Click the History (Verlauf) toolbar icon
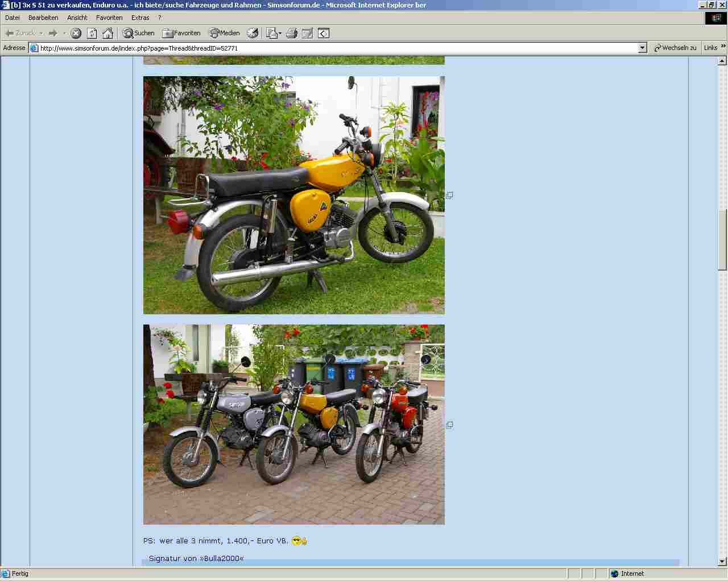 [x=253, y=34]
